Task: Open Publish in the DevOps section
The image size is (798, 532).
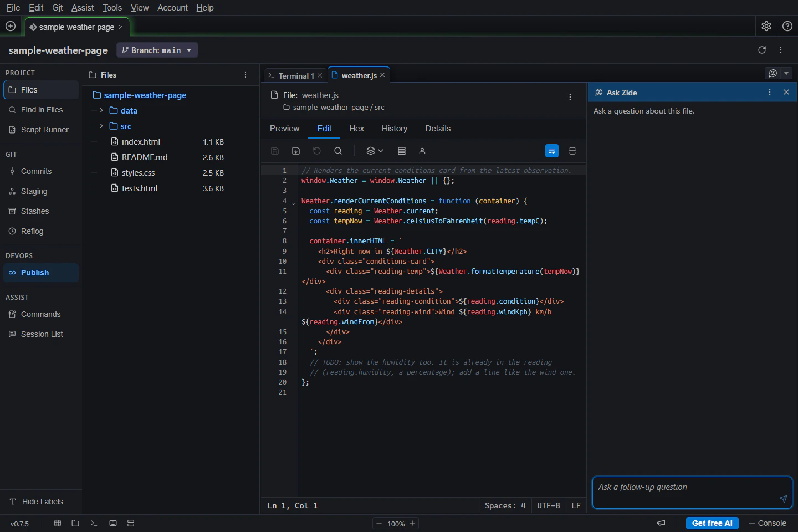Action: 41,273
